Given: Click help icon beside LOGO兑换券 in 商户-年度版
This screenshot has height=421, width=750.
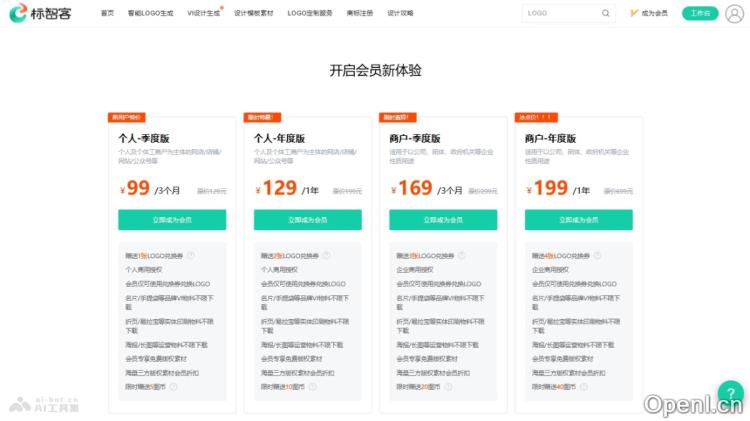Looking at the screenshot, I should pos(597,255).
